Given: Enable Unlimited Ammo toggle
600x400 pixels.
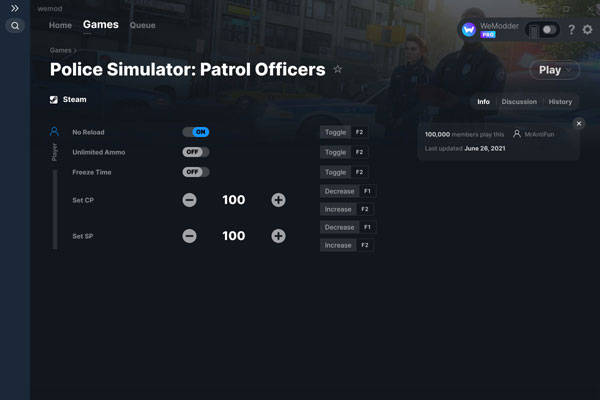Looking at the screenshot, I should coord(196,152).
